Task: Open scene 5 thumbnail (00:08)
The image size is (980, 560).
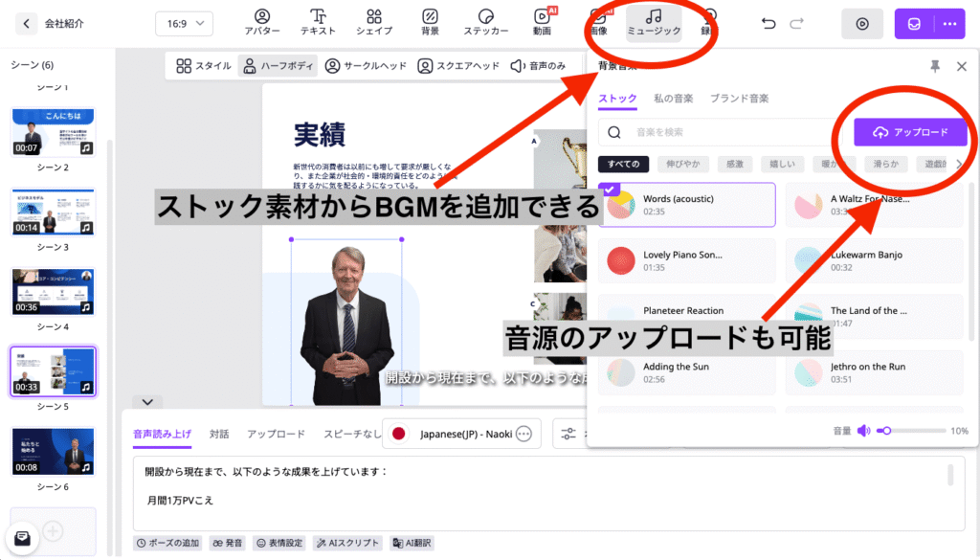Action: tap(54, 451)
